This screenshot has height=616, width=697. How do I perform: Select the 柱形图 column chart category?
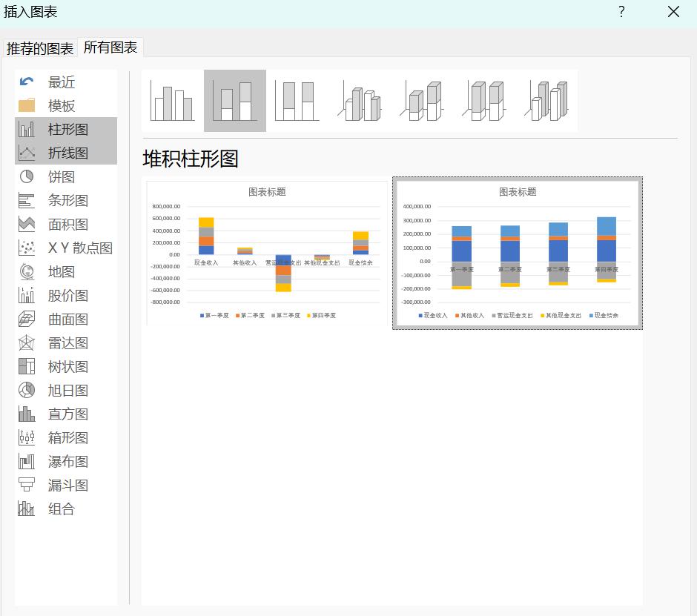pos(66,129)
